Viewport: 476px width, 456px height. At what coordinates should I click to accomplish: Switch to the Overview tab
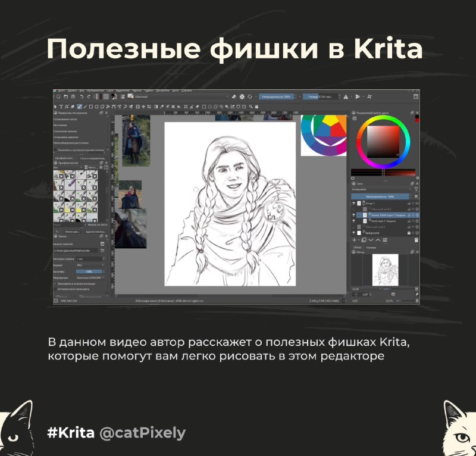[358, 248]
